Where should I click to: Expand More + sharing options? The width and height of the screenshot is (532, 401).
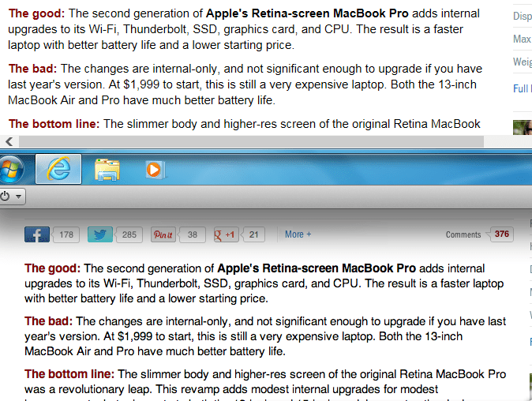coord(298,234)
